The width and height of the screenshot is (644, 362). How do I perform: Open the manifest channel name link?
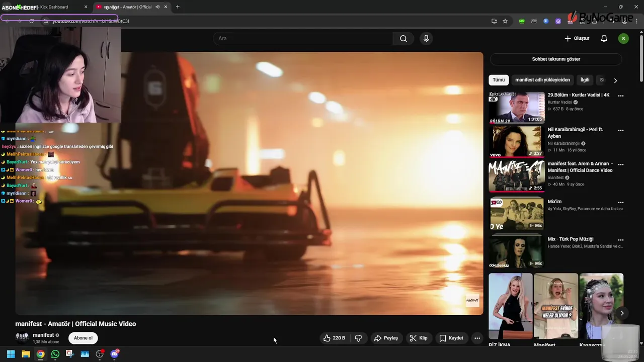pos(43,335)
